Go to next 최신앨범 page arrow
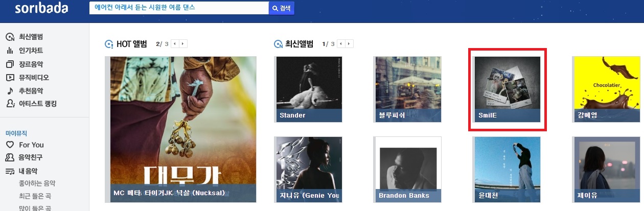This screenshot has width=644, height=211. pos(349,44)
